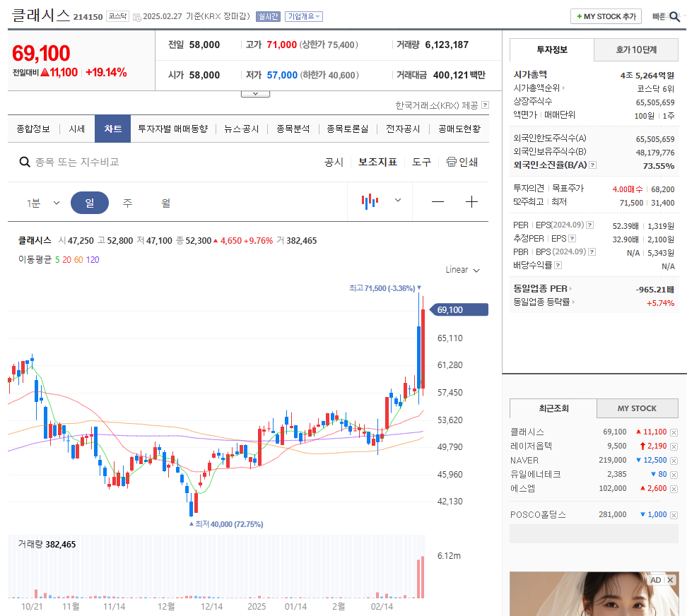This screenshot has height=616, width=687.
Task: Click the 최고 71,500 high marker
Action: pos(385,288)
